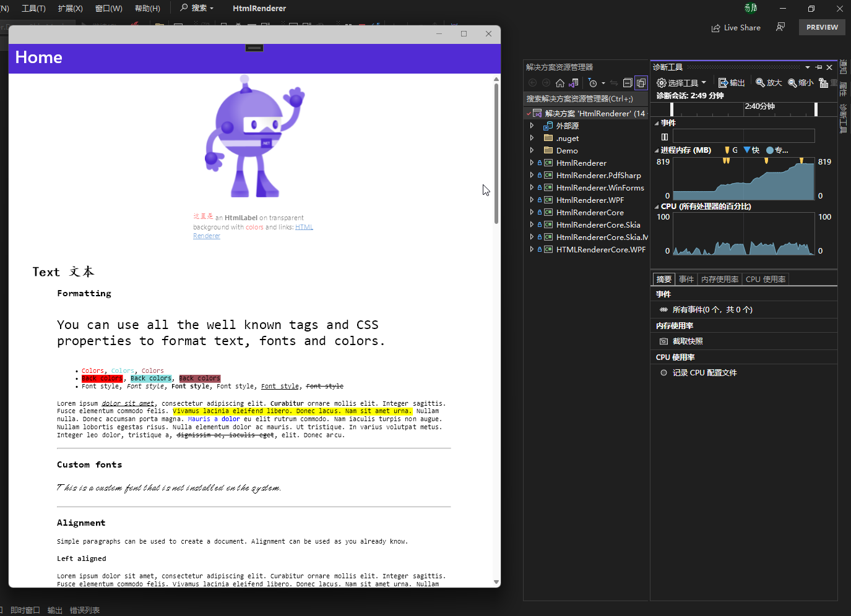Click the Live Share button

point(736,28)
